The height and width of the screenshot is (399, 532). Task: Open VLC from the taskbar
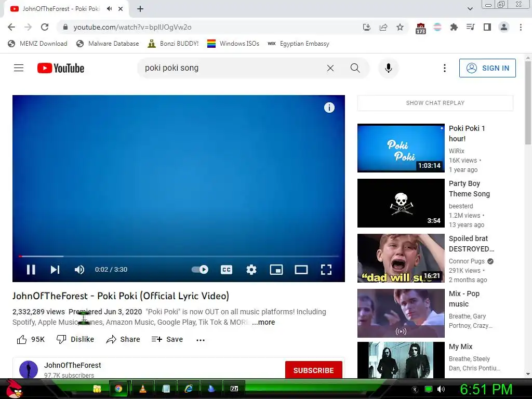coord(143,389)
